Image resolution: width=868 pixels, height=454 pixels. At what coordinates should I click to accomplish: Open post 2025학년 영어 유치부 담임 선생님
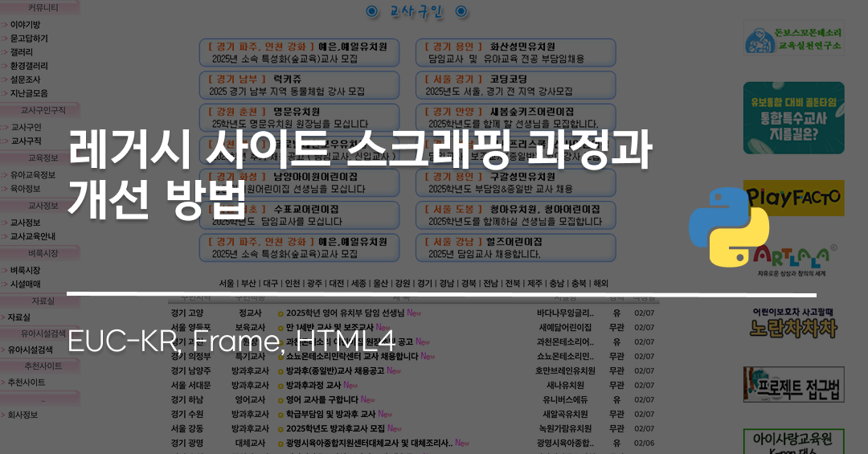[x=345, y=313]
